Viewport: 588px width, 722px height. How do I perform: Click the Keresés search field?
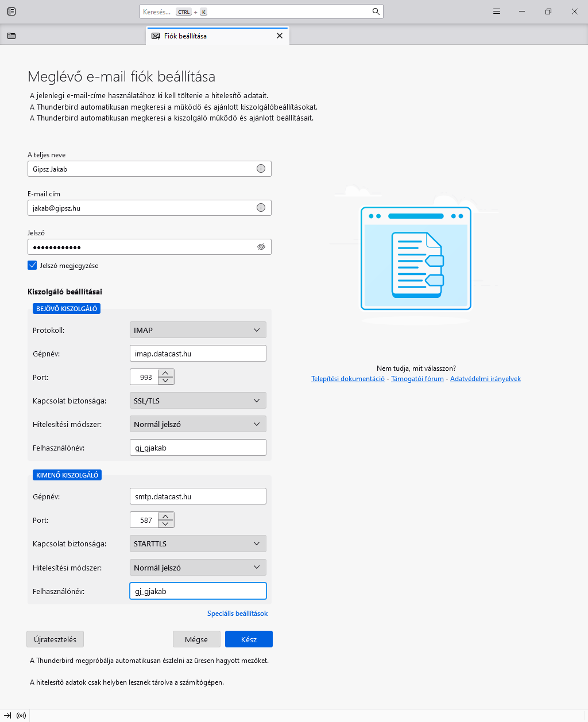pyautogui.click(x=261, y=11)
